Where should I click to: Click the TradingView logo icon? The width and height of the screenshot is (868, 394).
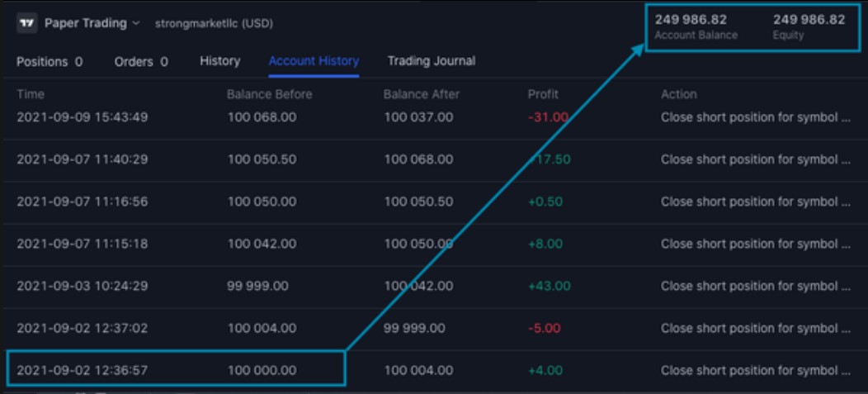click(x=26, y=23)
